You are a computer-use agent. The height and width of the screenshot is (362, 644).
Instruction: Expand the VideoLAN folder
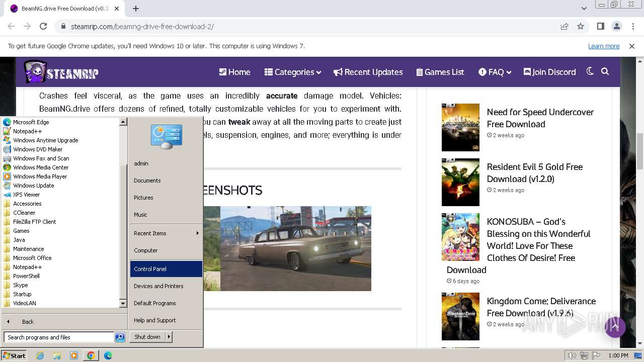(x=24, y=303)
